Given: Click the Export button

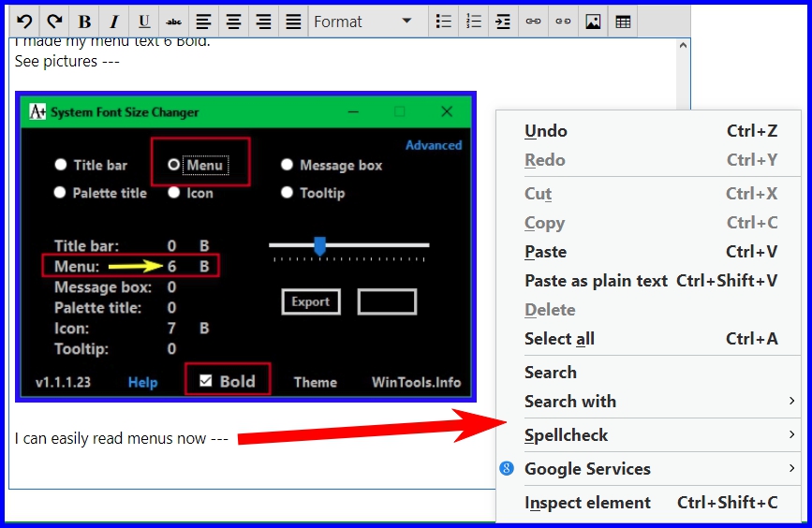Looking at the screenshot, I should [x=311, y=301].
